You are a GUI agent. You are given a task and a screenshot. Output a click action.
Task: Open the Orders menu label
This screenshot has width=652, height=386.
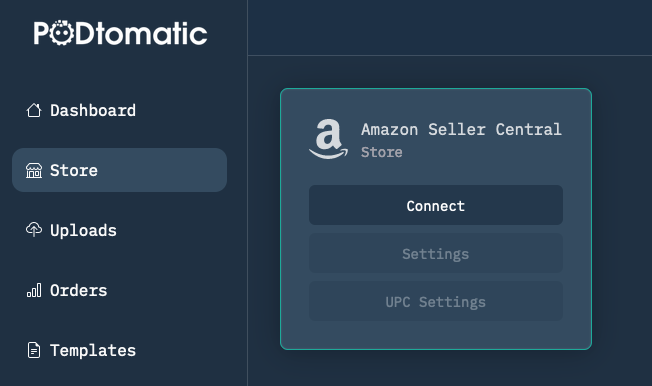point(79,290)
